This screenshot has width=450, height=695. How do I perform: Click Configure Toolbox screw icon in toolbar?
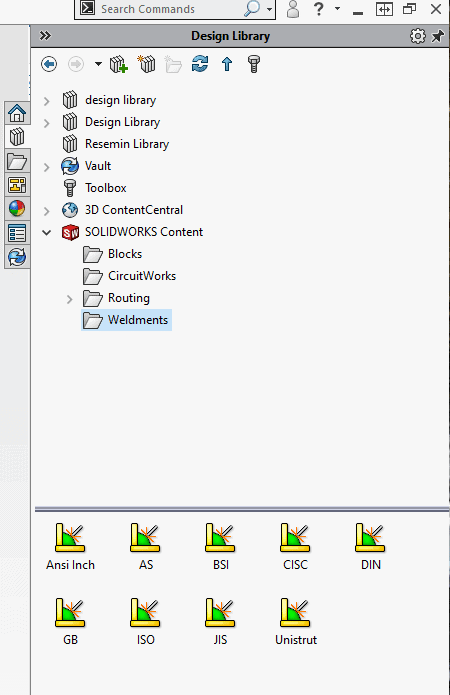click(x=254, y=64)
